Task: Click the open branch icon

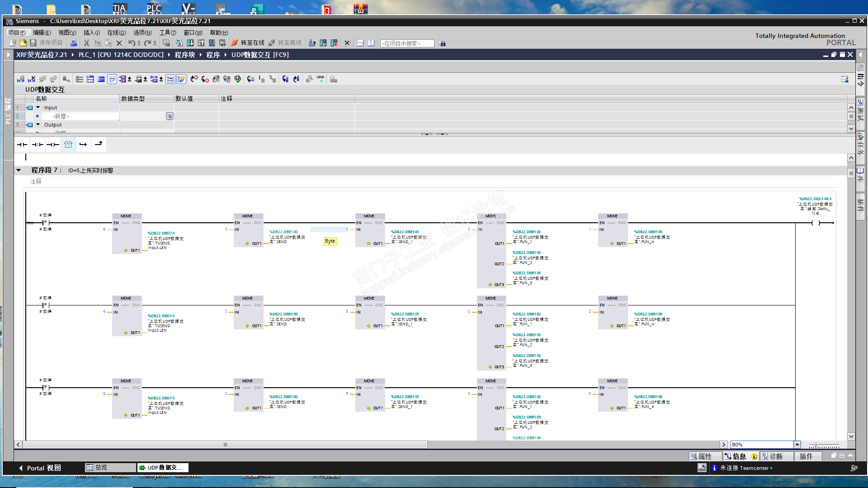Action: [83, 145]
